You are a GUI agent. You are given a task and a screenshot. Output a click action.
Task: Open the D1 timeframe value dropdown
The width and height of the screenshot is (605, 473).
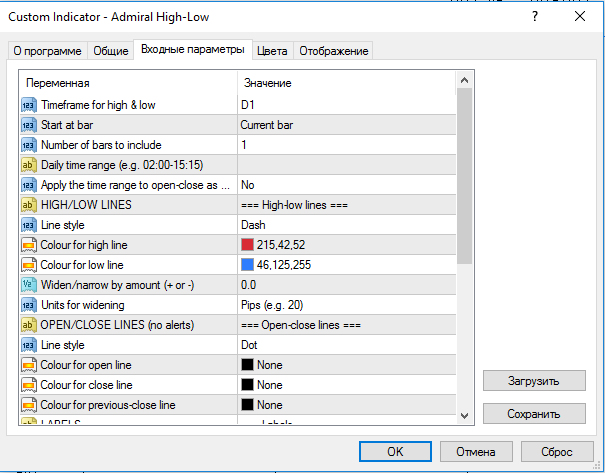coord(347,105)
